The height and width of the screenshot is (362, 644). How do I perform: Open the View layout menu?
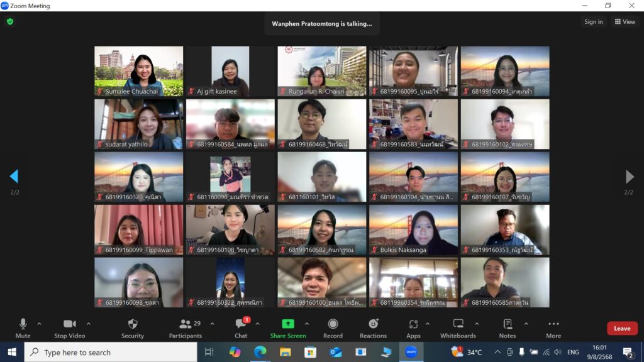pos(625,22)
